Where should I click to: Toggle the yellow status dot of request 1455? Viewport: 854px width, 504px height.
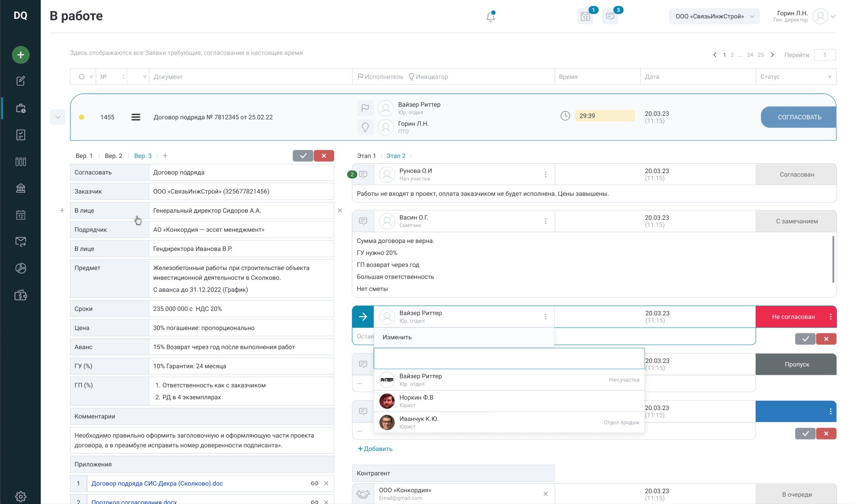81,117
